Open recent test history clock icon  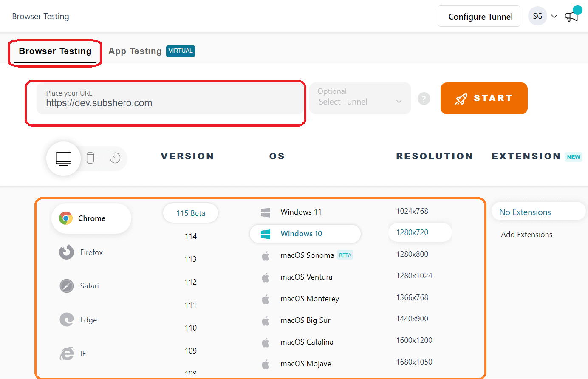tap(115, 158)
